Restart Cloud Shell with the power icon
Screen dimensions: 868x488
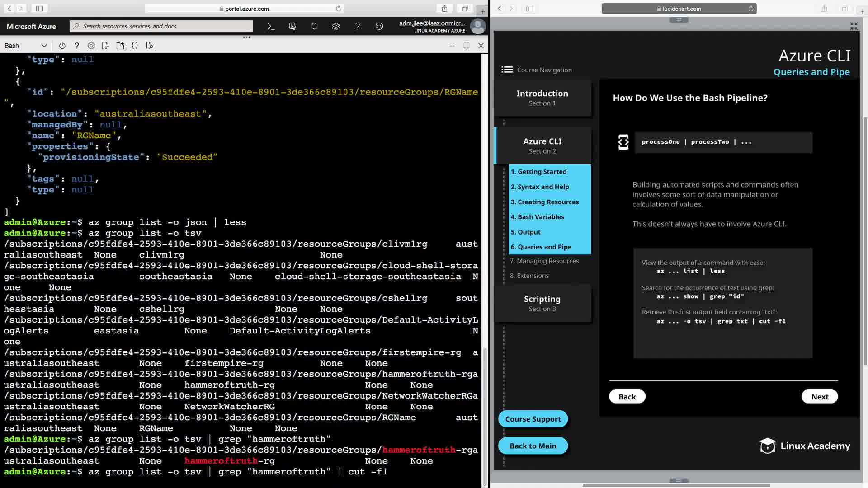point(62,46)
